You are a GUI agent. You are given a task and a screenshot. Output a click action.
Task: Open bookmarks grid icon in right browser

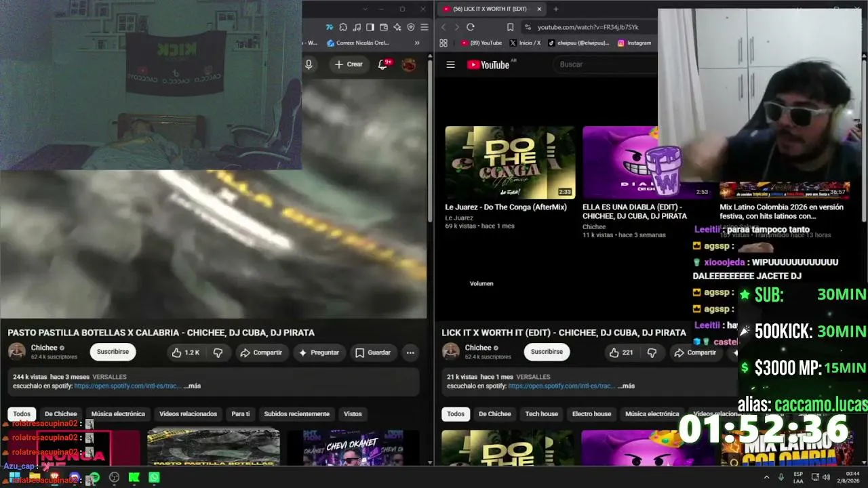click(x=443, y=43)
